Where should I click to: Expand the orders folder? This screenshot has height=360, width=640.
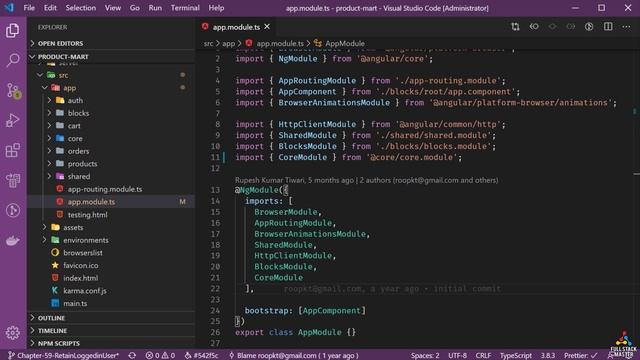pyautogui.click(x=49, y=151)
